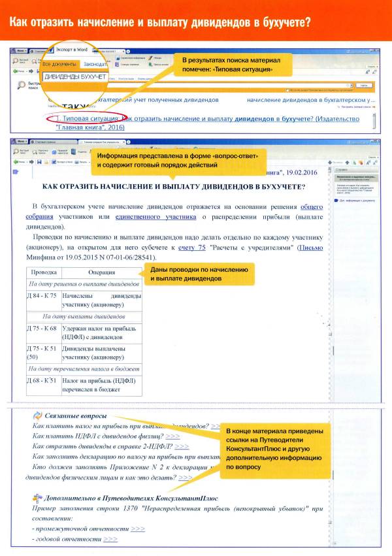Open the 'Письмо' Минфина hyperlink
The width and height of the screenshot is (392, 556).
point(311,248)
